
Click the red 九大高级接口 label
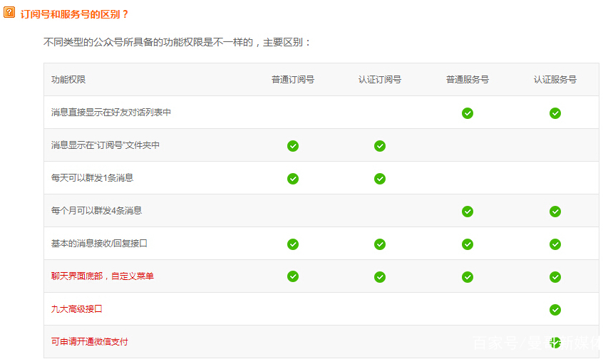(76, 308)
